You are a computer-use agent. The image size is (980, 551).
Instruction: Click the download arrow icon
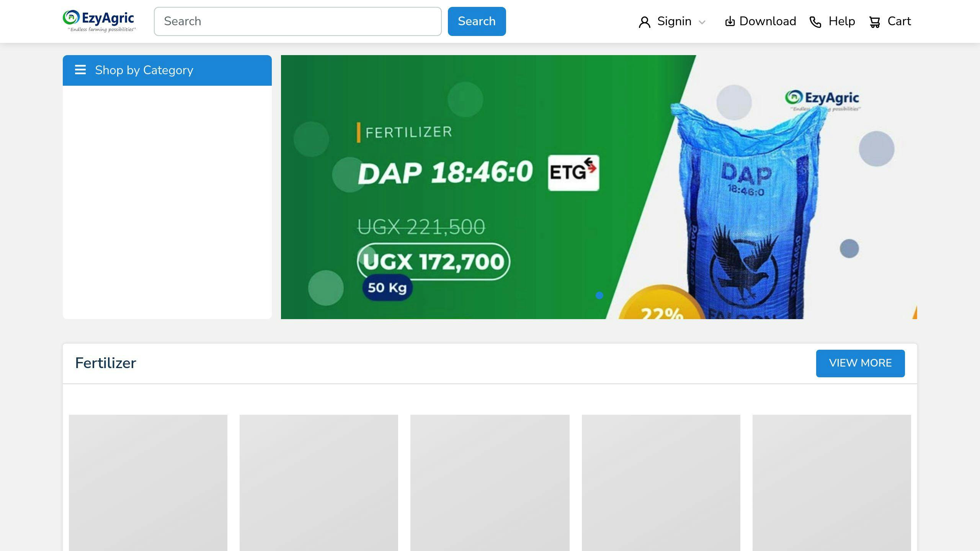[730, 21]
